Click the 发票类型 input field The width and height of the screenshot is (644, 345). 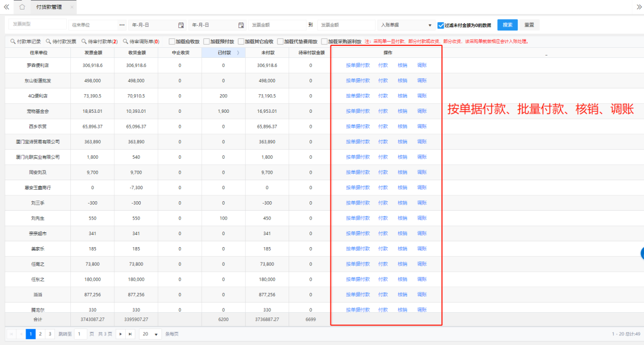[37, 24]
